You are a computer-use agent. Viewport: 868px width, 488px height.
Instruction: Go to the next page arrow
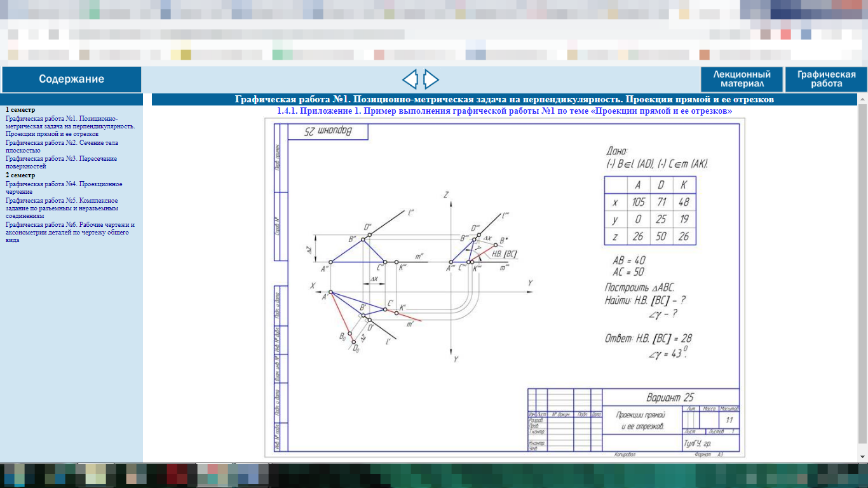431,79
